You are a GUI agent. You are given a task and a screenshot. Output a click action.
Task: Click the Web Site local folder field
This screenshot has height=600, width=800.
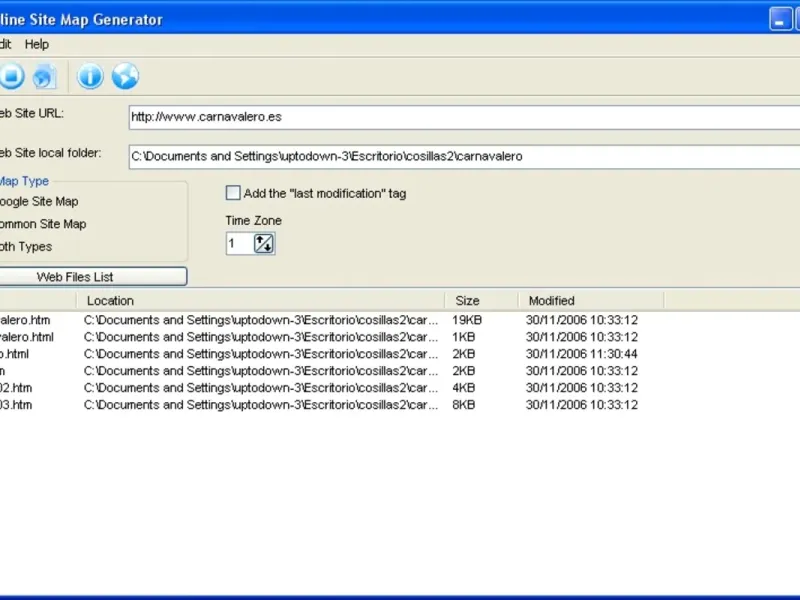(x=464, y=157)
